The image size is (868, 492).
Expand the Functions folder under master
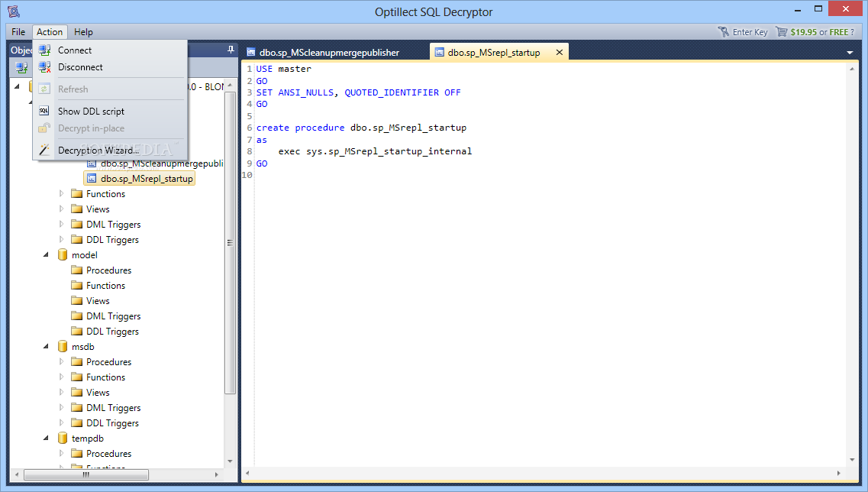click(61, 193)
